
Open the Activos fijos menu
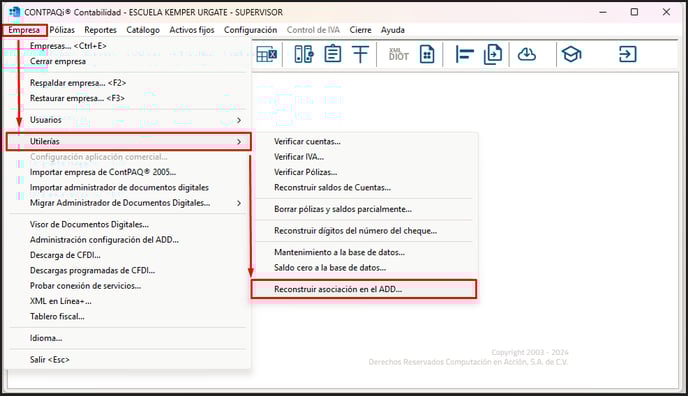click(x=192, y=30)
